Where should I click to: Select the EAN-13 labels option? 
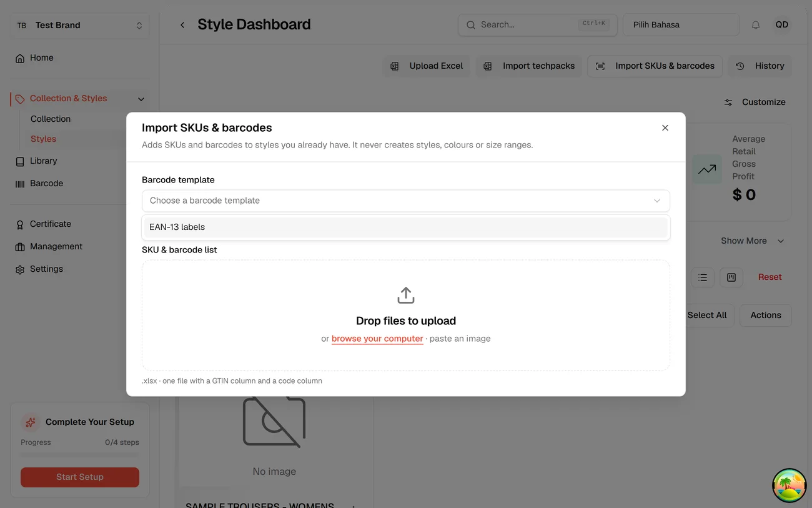point(406,227)
